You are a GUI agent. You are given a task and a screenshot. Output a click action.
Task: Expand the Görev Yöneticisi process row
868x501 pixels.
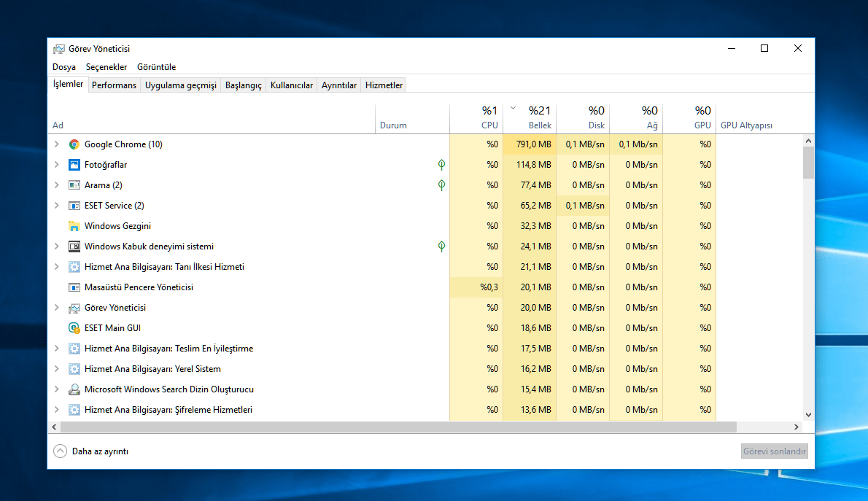[56, 308]
